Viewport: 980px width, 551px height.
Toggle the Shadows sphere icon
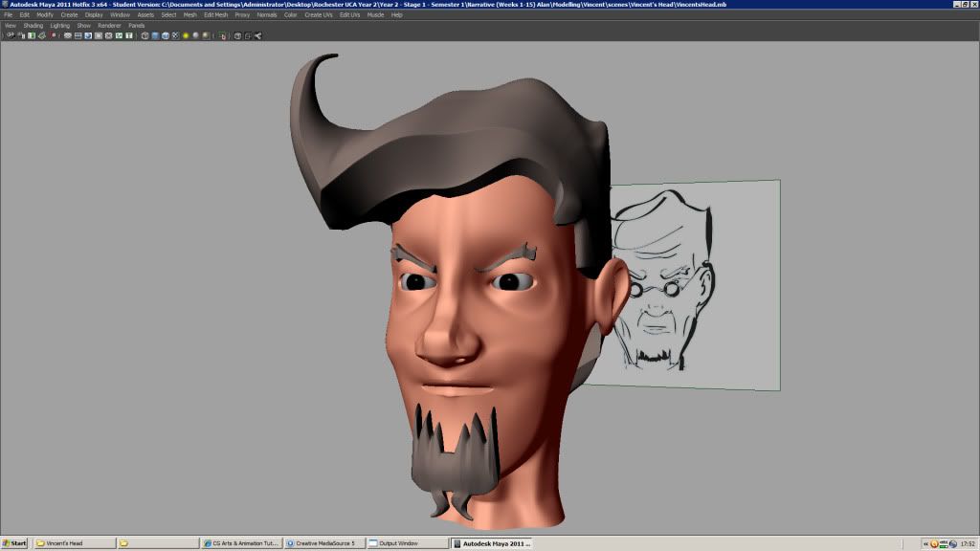point(195,35)
